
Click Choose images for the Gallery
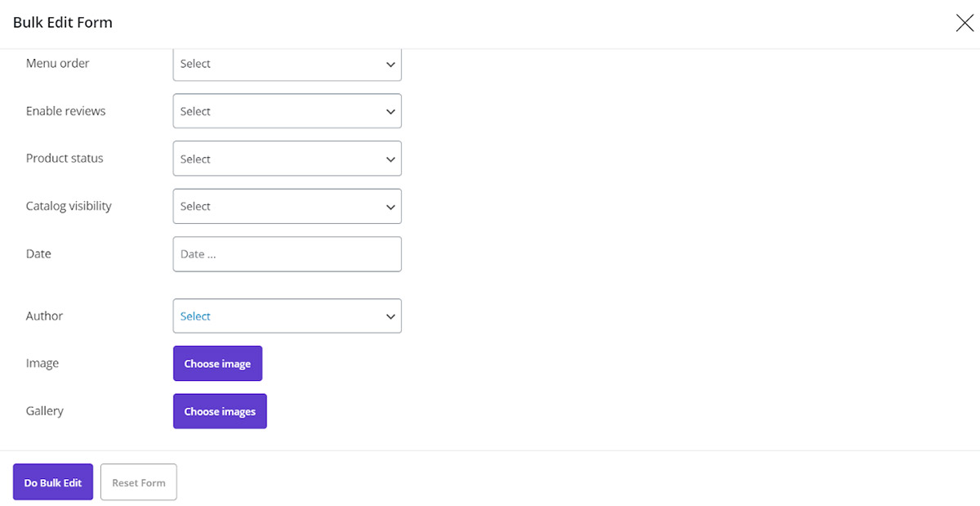(x=220, y=411)
